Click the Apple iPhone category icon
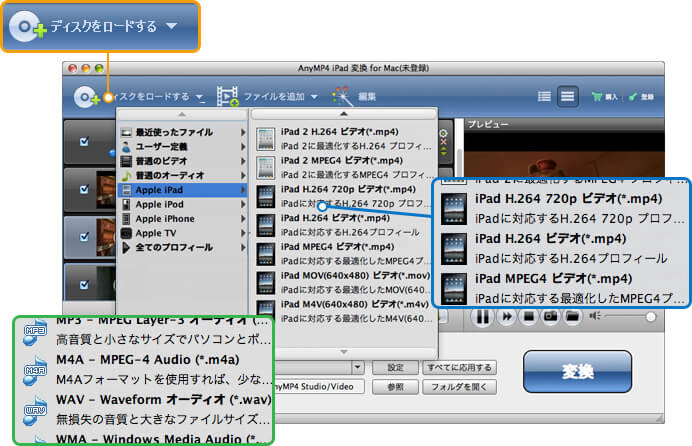The width and height of the screenshot is (692, 446). click(126, 219)
